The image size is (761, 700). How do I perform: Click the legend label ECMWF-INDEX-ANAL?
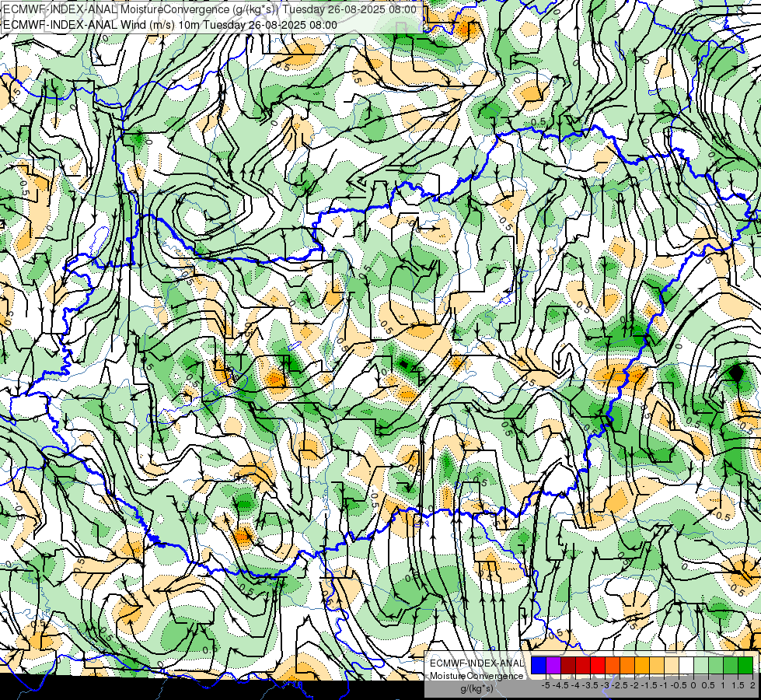476,663
